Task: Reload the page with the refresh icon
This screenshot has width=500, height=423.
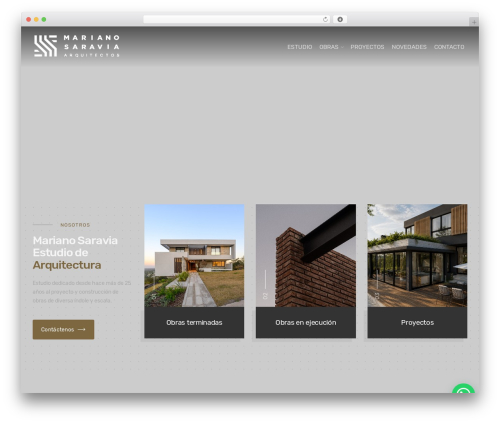Action: click(x=325, y=19)
